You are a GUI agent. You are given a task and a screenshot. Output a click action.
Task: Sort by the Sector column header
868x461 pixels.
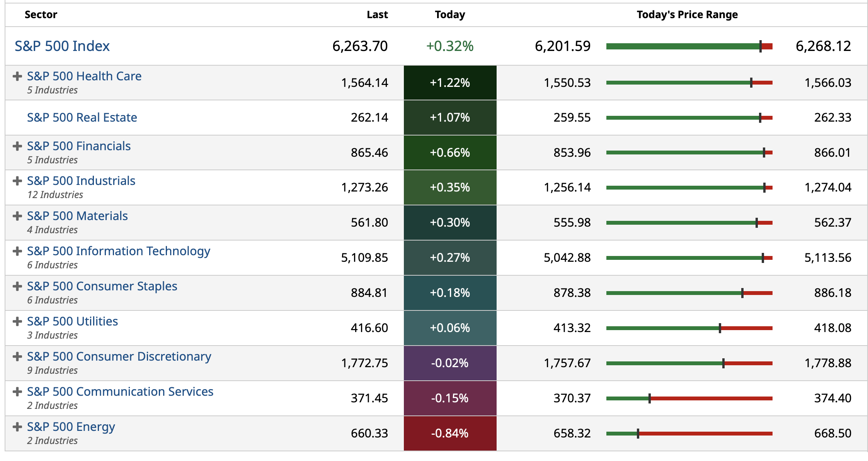[41, 15]
